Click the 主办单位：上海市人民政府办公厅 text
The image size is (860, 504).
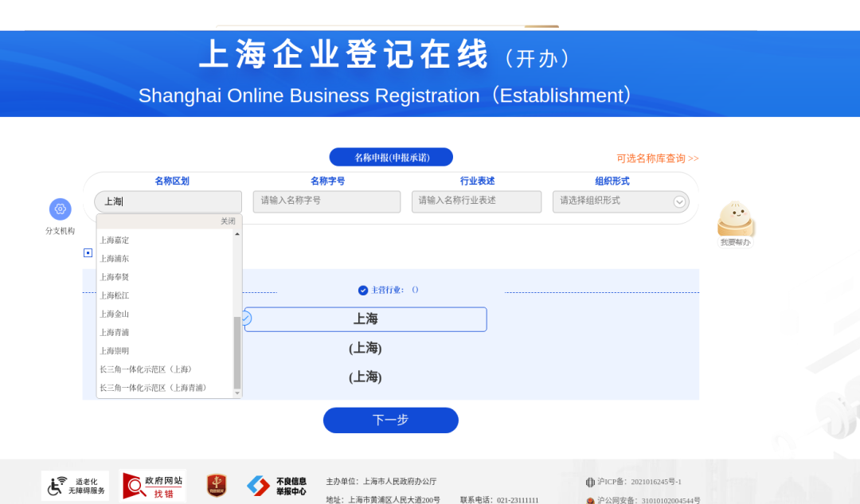(381, 482)
